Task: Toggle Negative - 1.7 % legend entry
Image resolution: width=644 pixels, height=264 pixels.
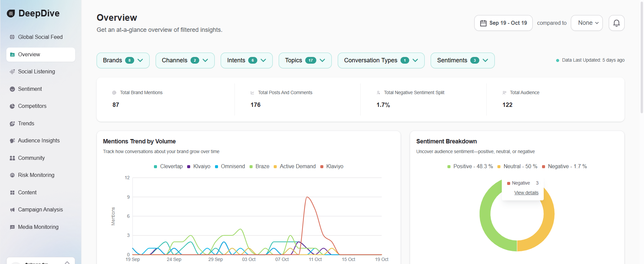Action: click(565, 167)
